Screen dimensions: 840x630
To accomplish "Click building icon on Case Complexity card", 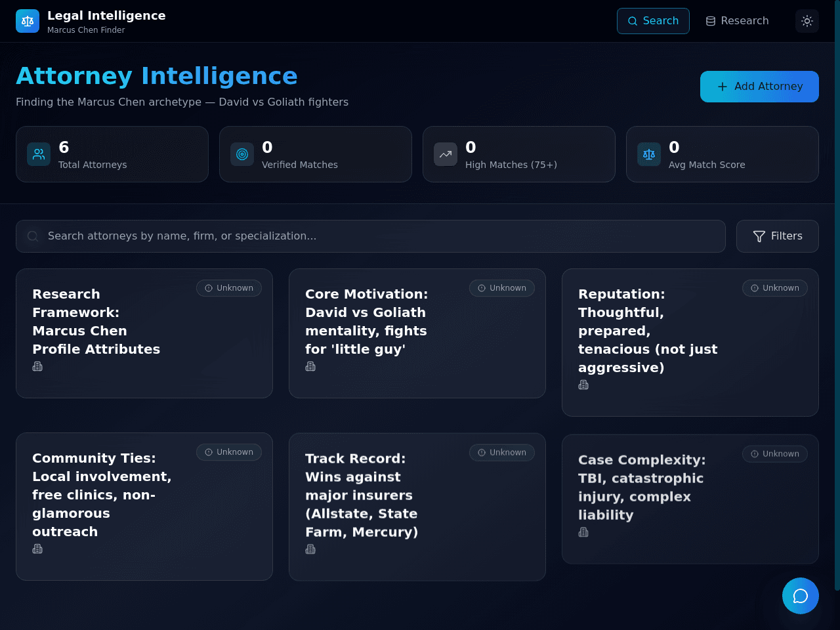I will coord(583,532).
